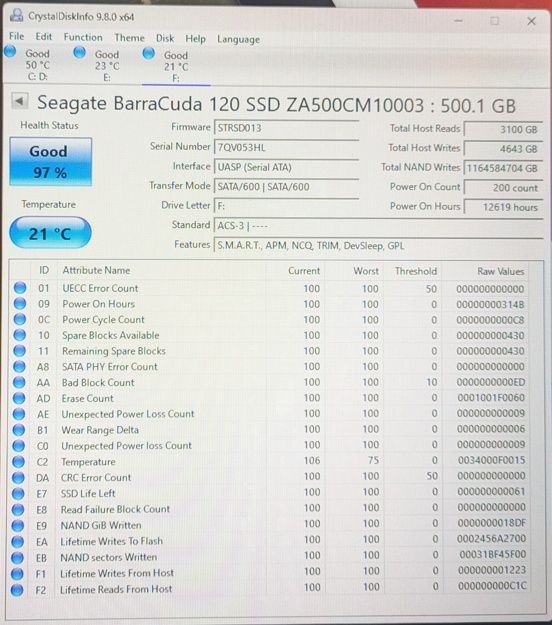Click raw value 0001001F0060 of Erase Count

coord(491,397)
